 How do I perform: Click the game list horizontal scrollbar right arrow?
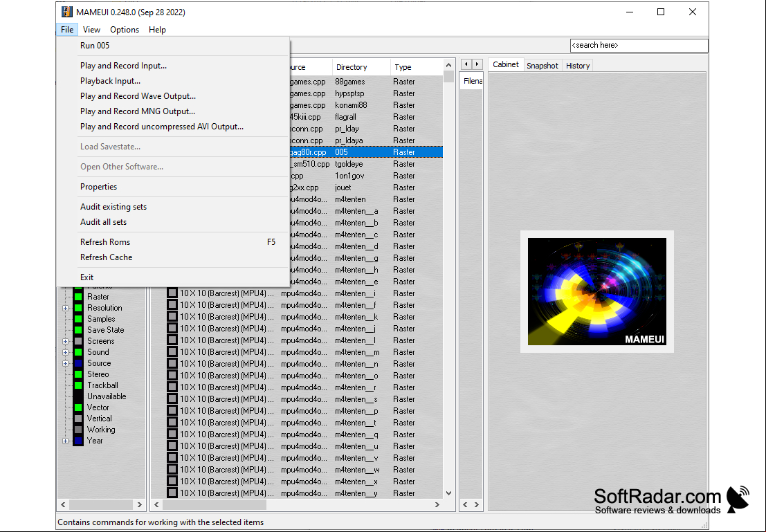coord(437,504)
